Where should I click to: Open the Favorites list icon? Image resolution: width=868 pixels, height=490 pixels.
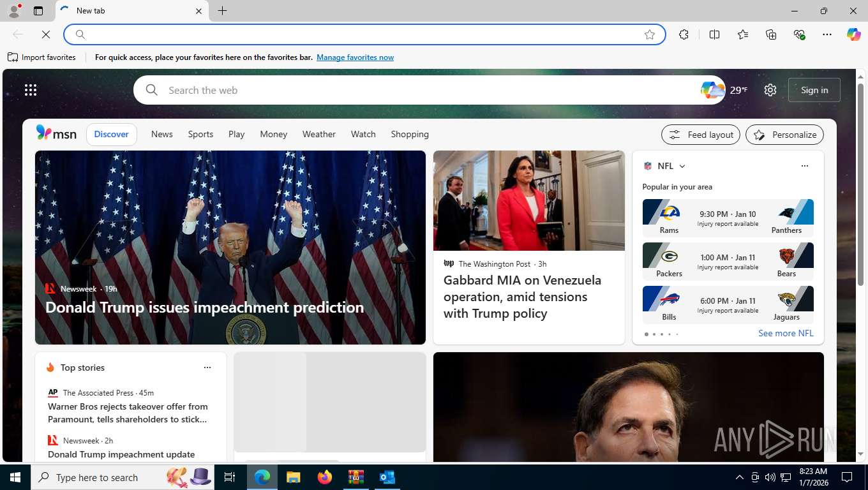743,34
